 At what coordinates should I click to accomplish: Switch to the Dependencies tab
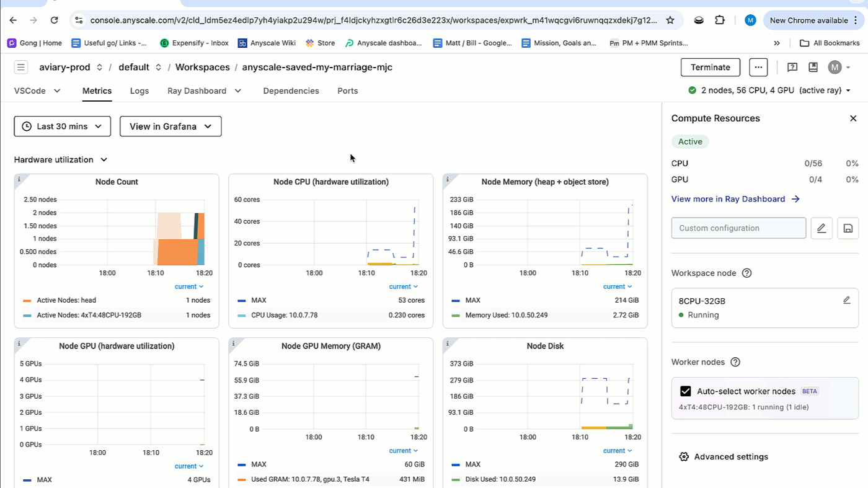291,91
